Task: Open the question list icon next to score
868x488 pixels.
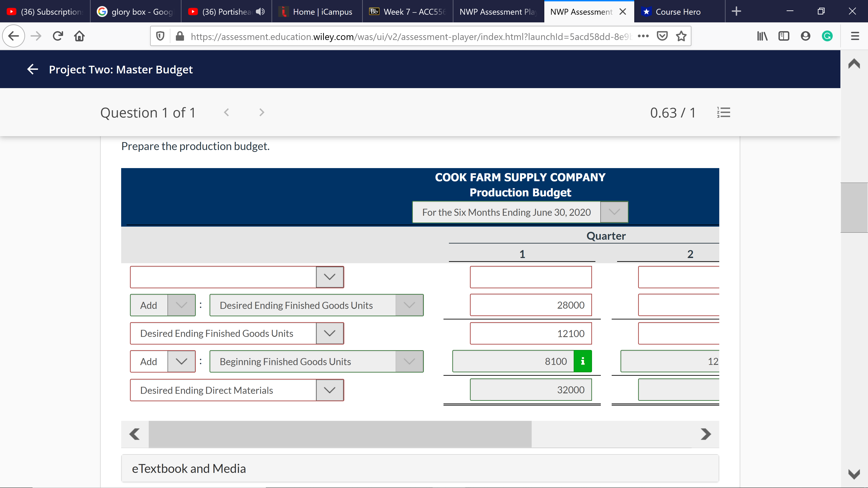Action: [723, 113]
